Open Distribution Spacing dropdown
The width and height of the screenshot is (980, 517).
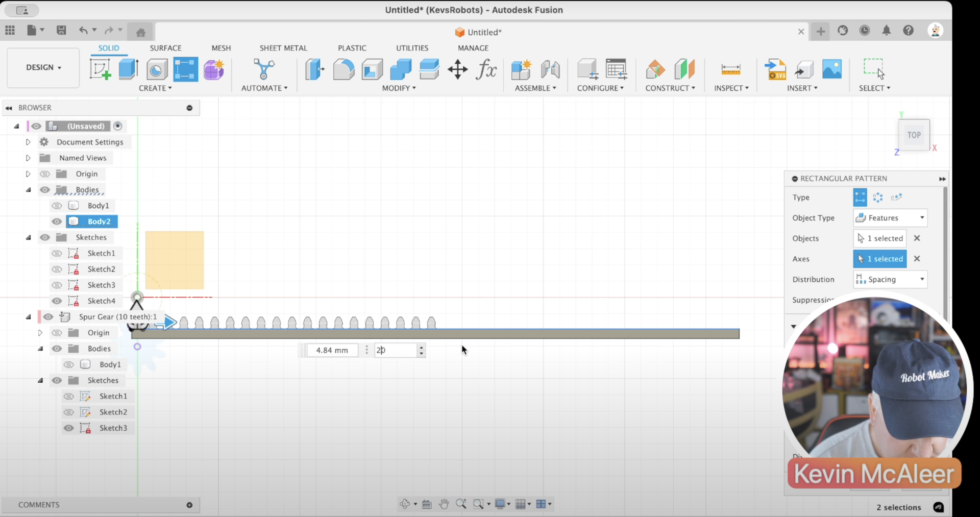coord(890,279)
